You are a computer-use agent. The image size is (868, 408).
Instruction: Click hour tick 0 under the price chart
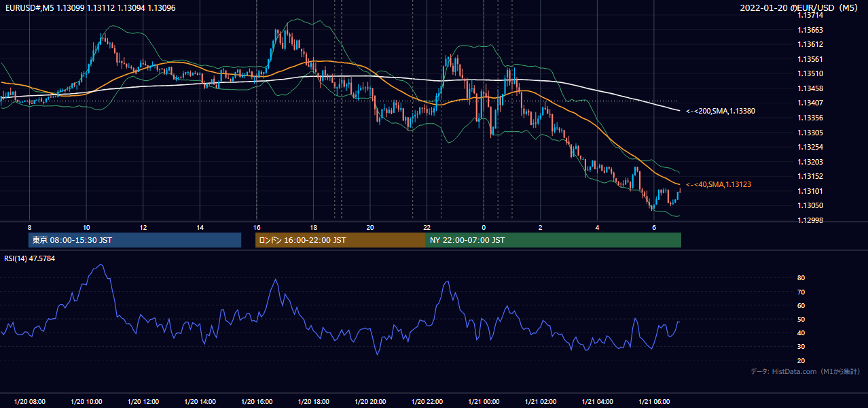click(x=484, y=227)
